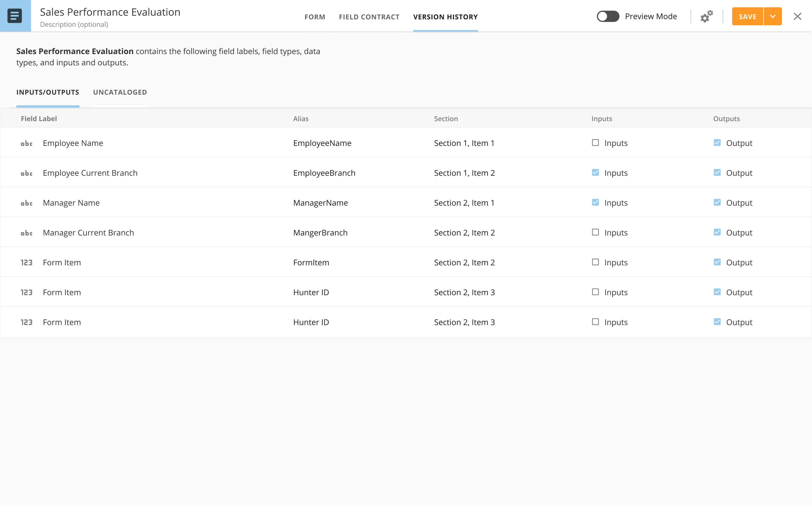Click the 123 numeric icon for Form Item

27,262
